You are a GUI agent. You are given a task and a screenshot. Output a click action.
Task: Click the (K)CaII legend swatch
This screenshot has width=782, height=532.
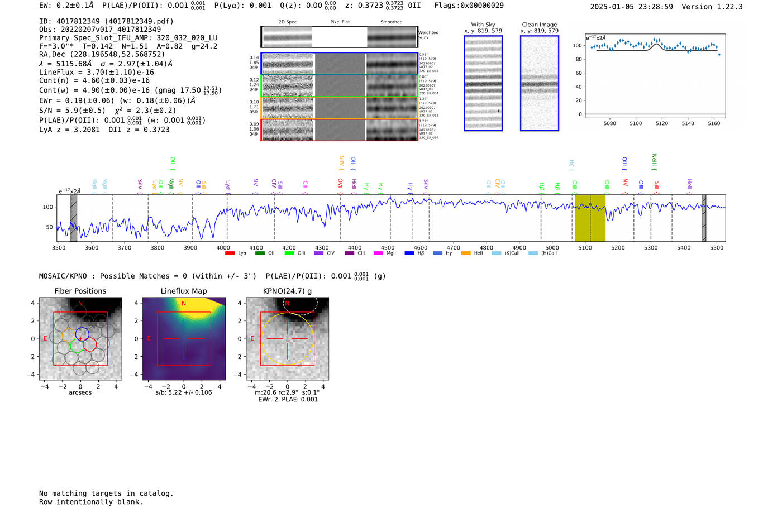(x=497, y=253)
